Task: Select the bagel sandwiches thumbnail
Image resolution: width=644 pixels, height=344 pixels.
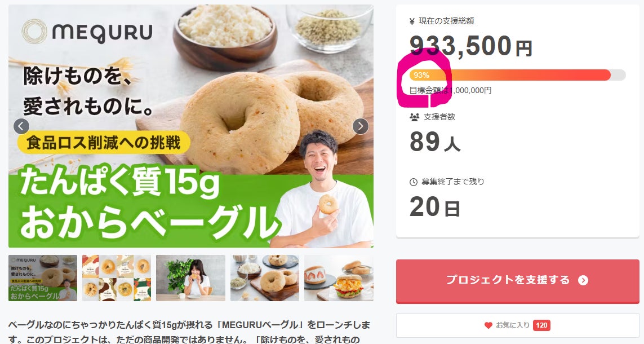Action: [x=339, y=278]
